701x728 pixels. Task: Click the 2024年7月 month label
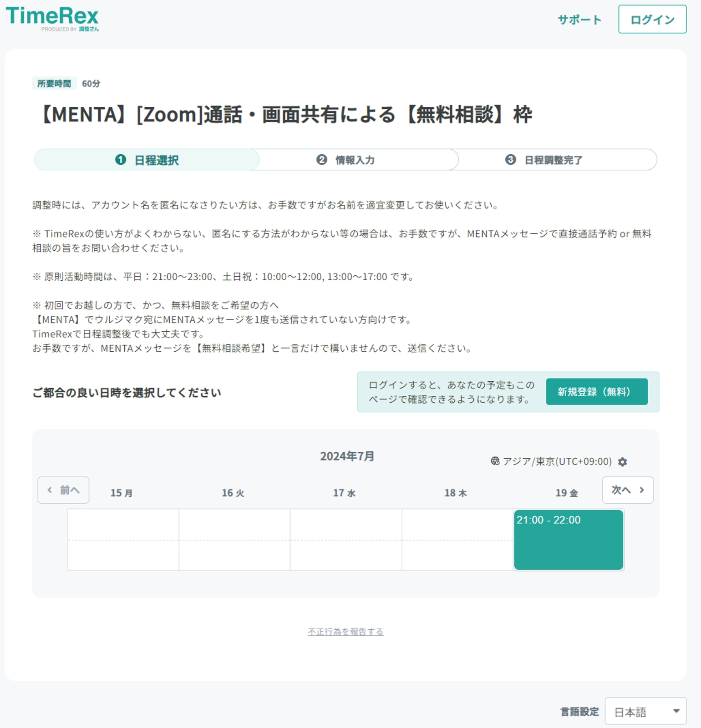click(x=347, y=456)
